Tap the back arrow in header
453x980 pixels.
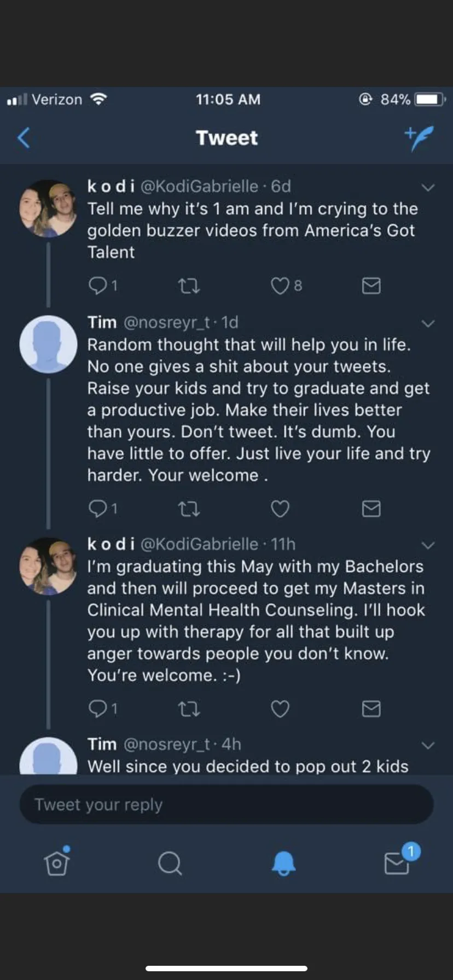coord(24,138)
